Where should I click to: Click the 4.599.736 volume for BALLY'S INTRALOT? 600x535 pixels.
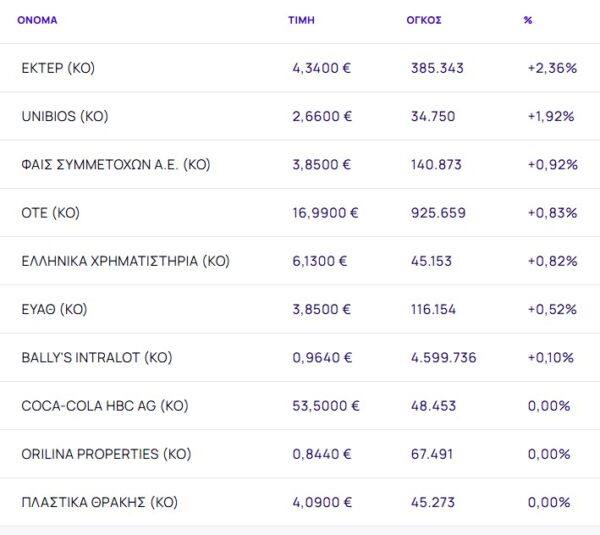(x=447, y=358)
